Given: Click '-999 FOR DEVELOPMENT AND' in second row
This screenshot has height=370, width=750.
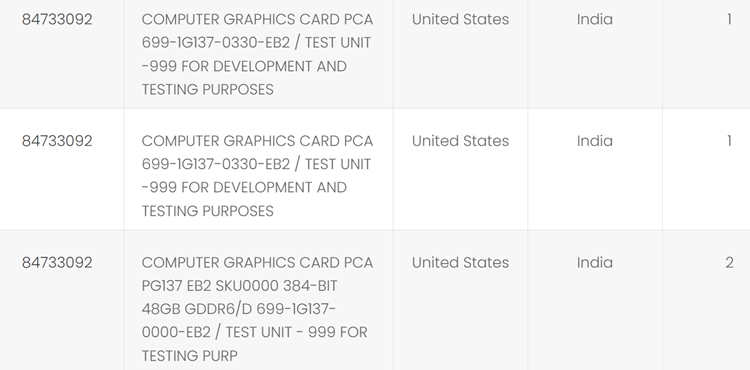Looking at the screenshot, I should coord(244,187).
